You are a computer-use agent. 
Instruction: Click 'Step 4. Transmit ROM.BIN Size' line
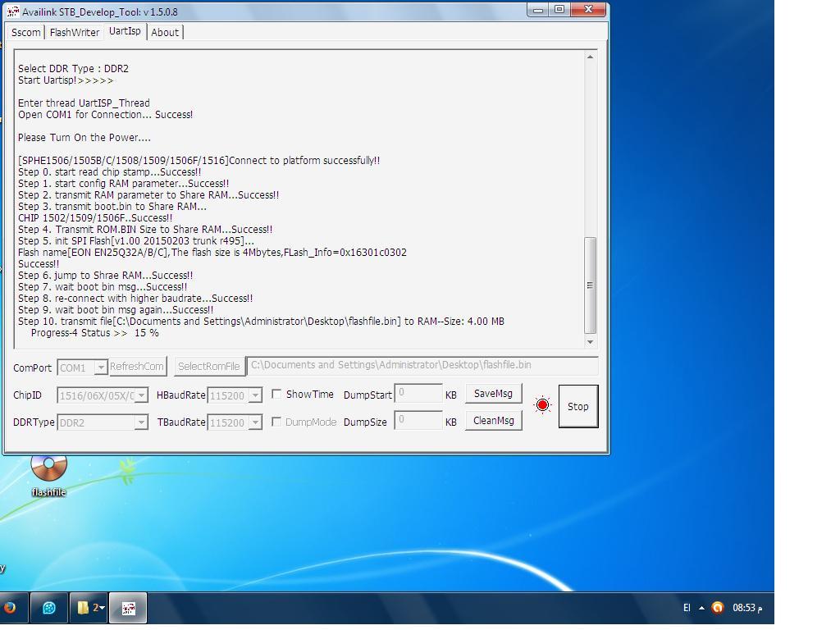tap(145, 230)
